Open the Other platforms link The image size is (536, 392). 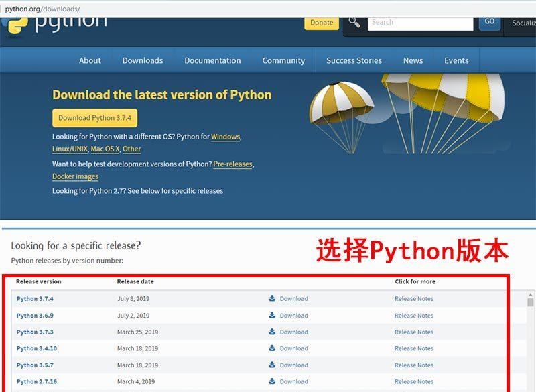(x=131, y=149)
